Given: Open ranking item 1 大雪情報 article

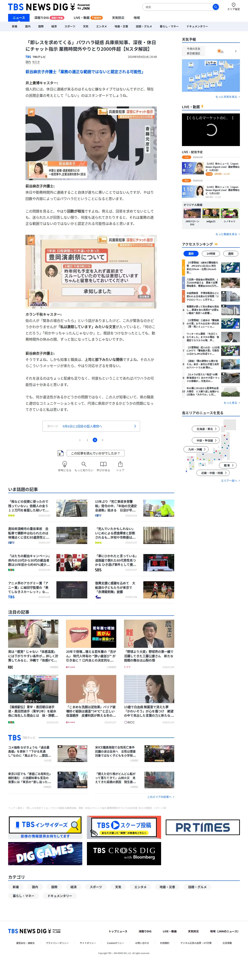Looking at the screenshot, I should pos(211,267).
